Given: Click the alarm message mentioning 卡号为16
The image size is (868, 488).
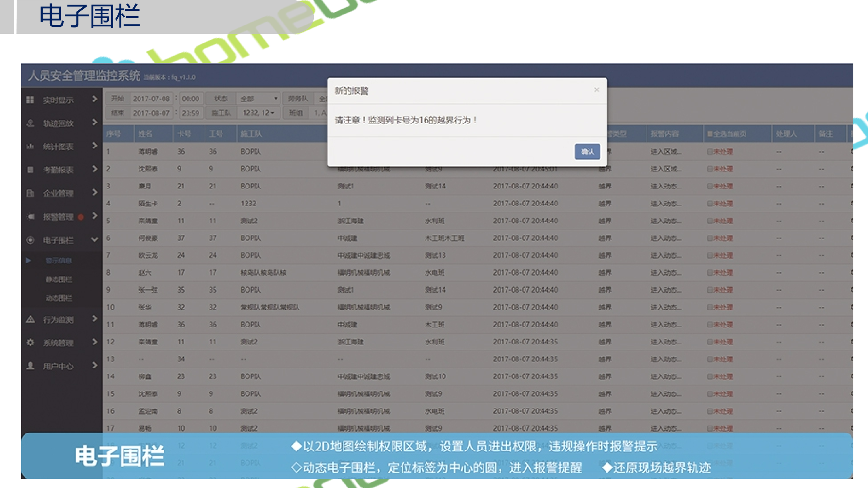Looking at the screenshot, I should pos(406,120).
